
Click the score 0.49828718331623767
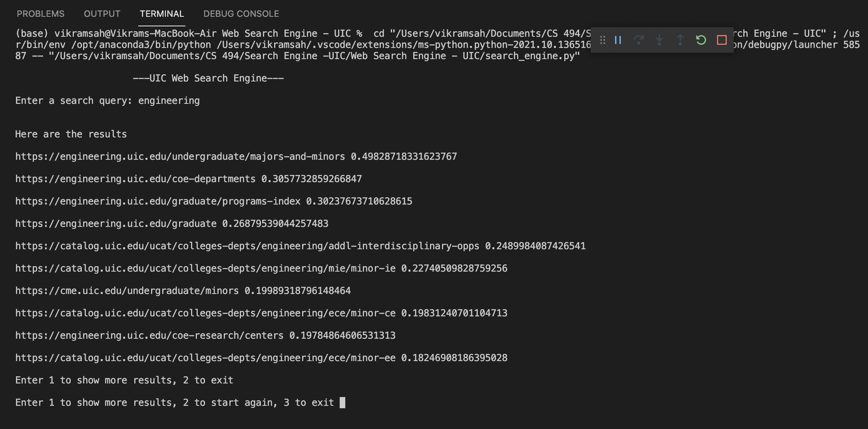click(404, 157)
